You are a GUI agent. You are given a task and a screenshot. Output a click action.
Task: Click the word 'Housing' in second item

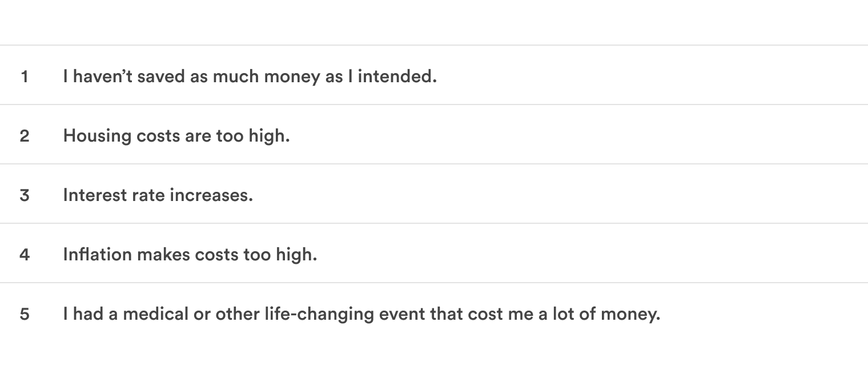click(97, 136)
